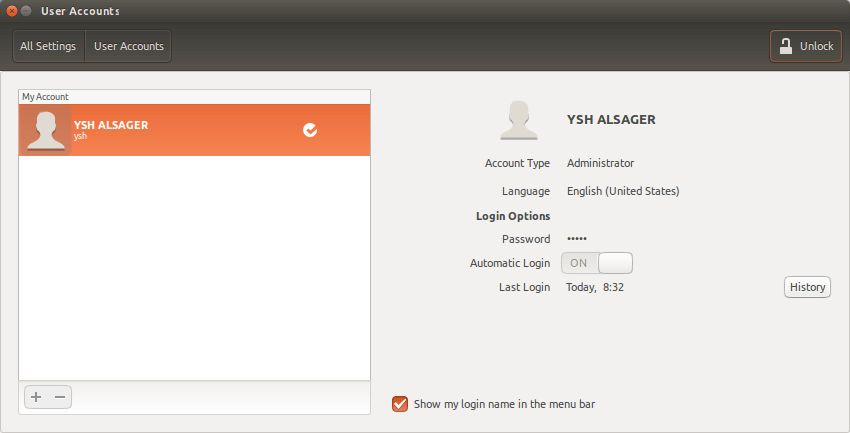The image size is (850, 433).
Task: Go back to All Settings
Action: pyautogui.click(x=48, y=46)
